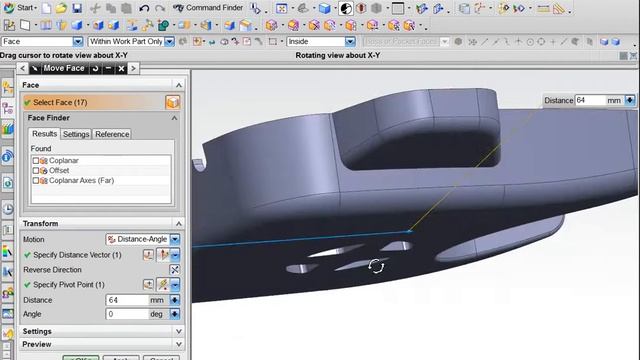Open the Command Finder

(x=208, y=8)
